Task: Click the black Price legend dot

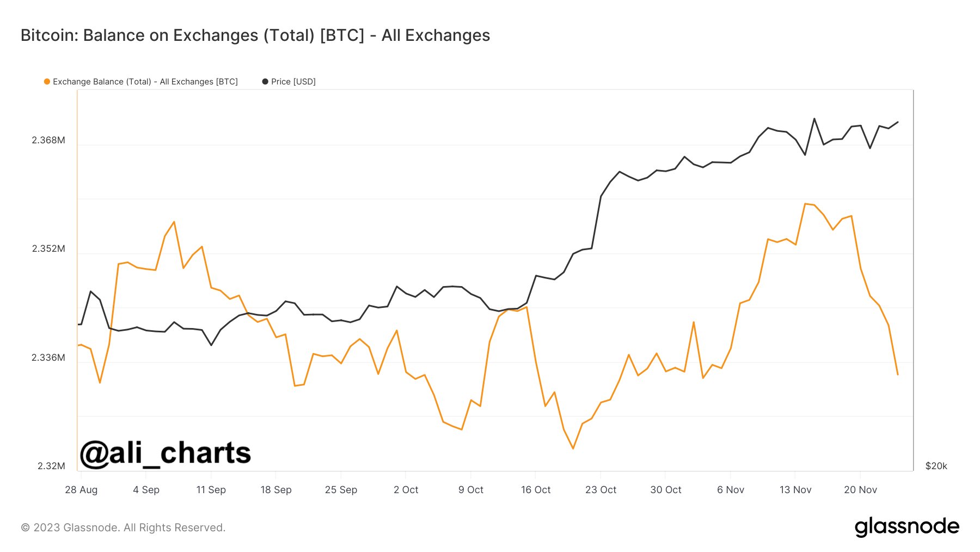Action: 265,82
